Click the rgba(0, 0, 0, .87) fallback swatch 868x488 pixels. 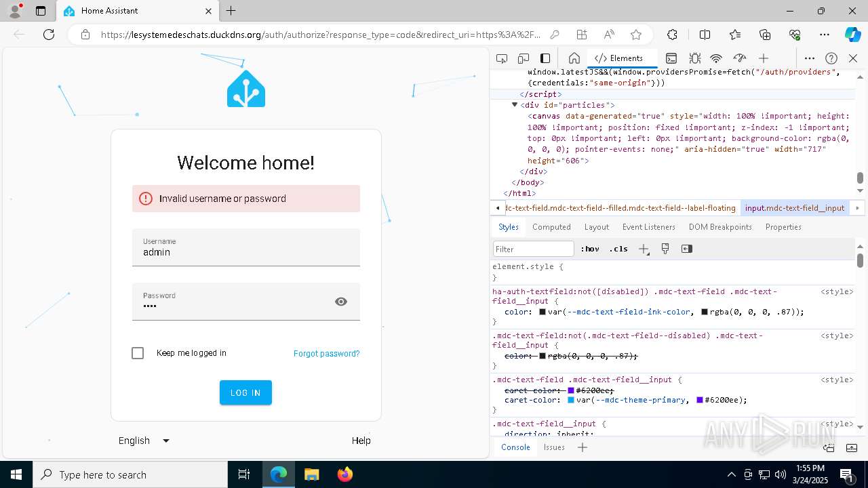tap(705, 312)
